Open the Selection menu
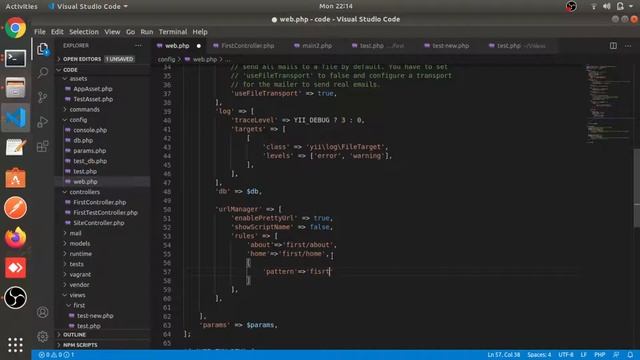640x360 pixels. pos(84,32)
